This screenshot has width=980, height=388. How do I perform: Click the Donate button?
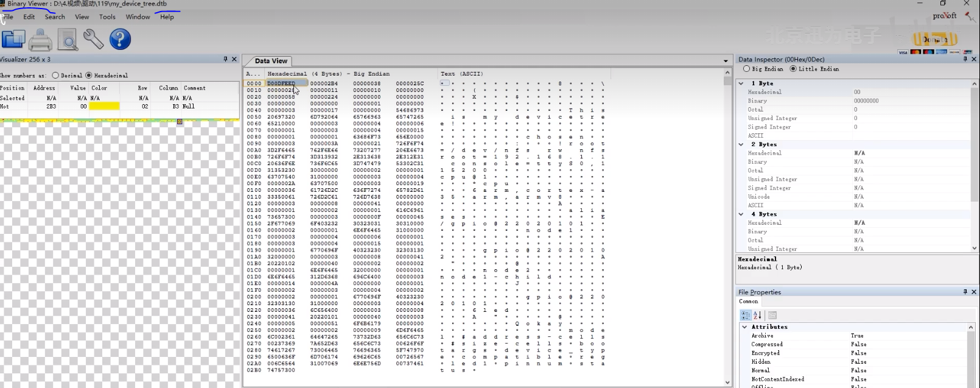pos(934,40)
